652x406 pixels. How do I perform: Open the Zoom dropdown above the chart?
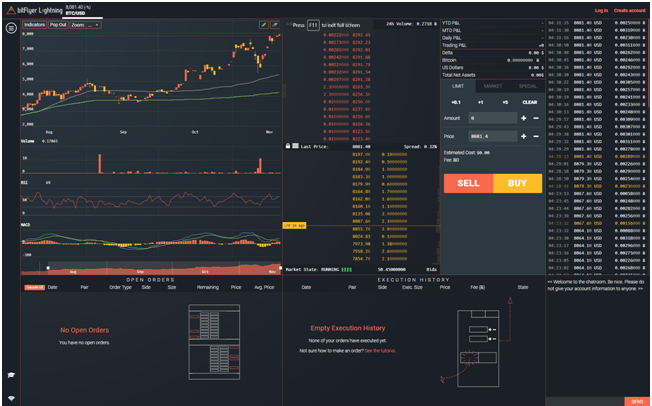[85, 25]
